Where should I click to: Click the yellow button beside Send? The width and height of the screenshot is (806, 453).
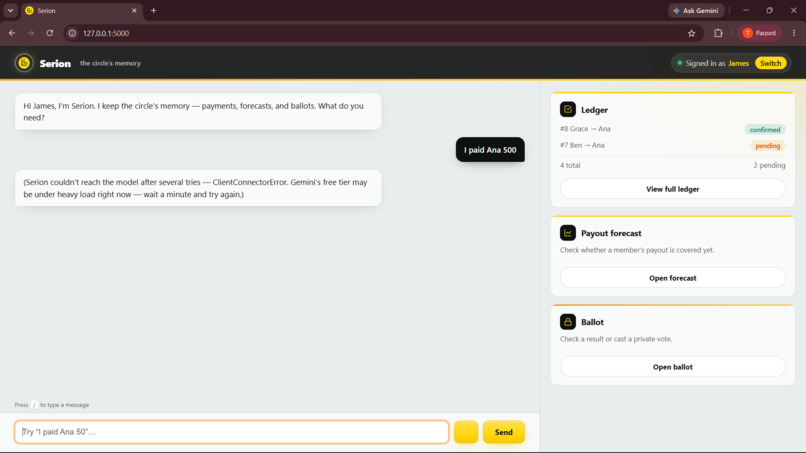(466, 432)
